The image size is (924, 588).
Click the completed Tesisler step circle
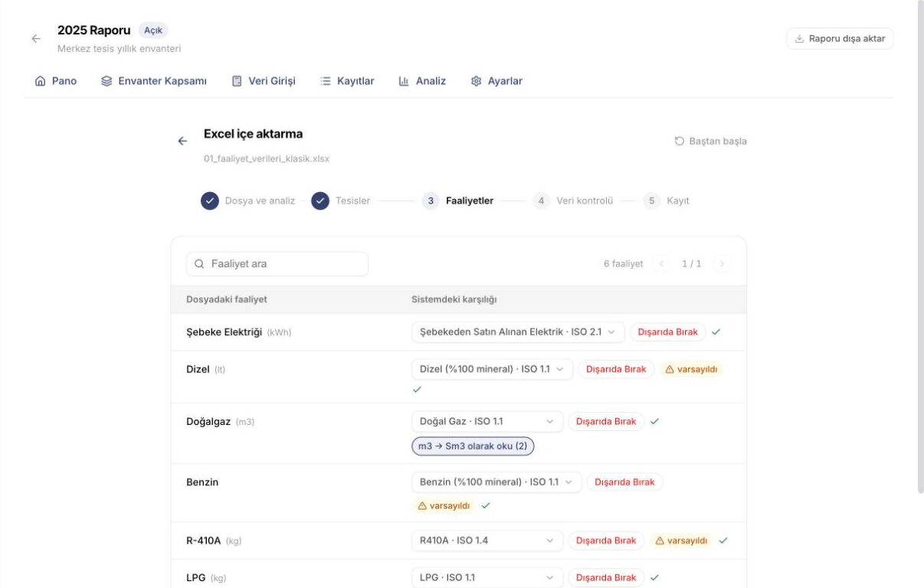point(320,201)
